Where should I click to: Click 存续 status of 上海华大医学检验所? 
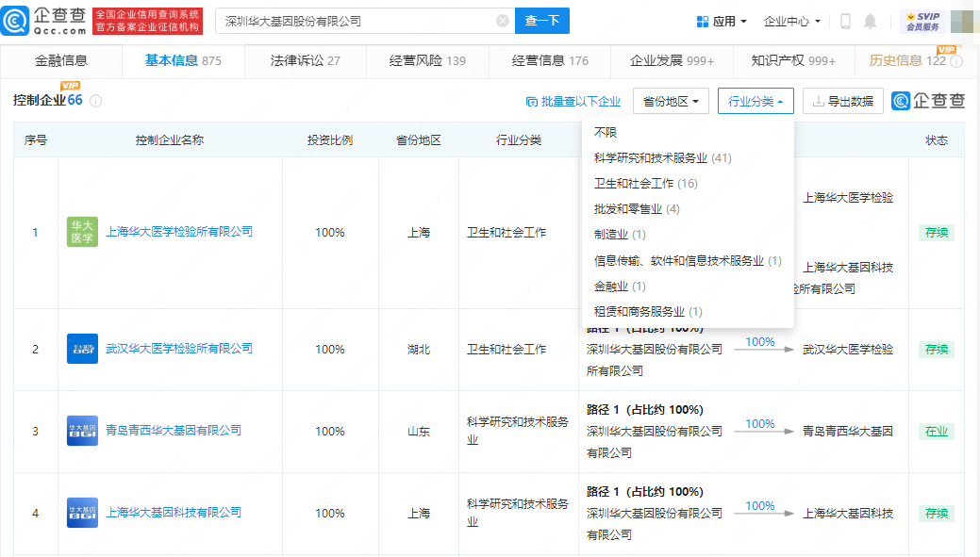(x=937, y=232)
